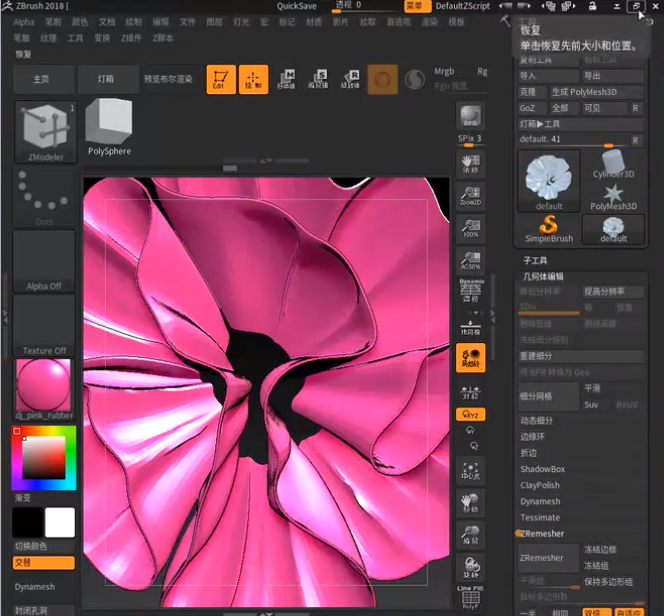
Task: Select the Y-axis rotation icon
Action: (470, 431)
